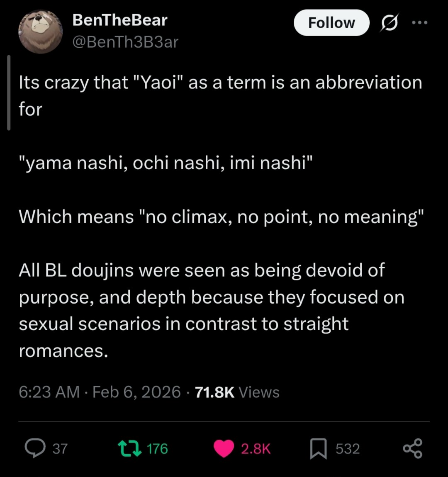
Task: Click the green retweet arrows icon
Action: coord(131,448)
